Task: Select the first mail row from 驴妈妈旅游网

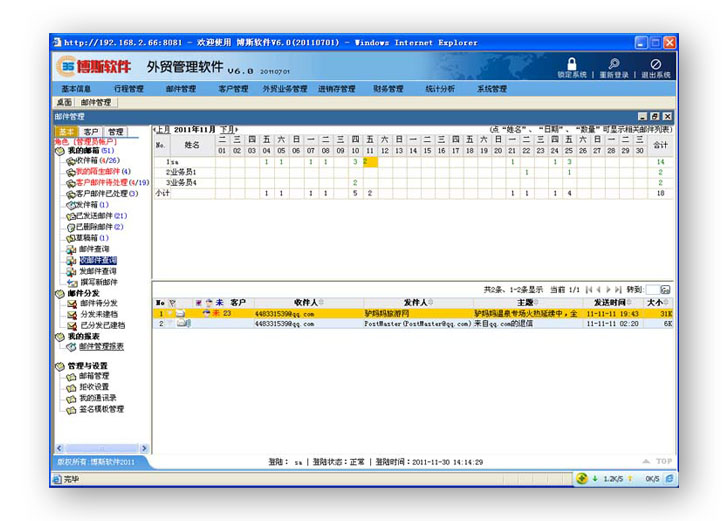Action: pos(400,313)
